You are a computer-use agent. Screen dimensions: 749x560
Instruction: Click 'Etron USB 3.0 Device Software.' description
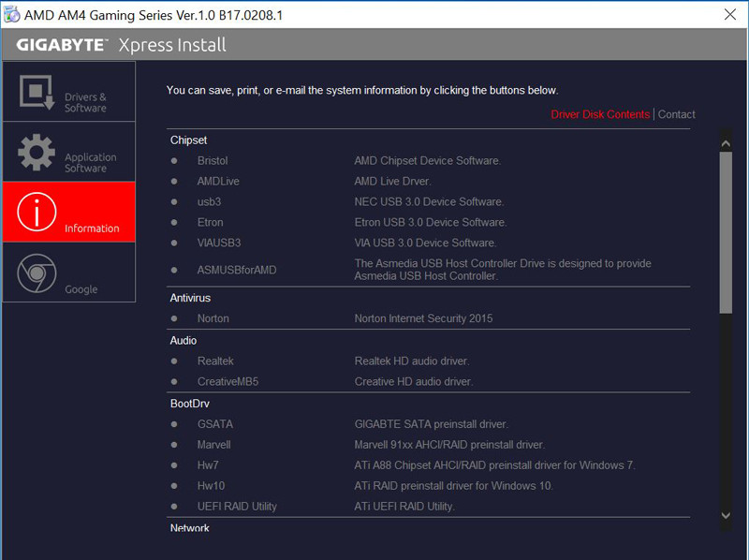click(431, 223)
